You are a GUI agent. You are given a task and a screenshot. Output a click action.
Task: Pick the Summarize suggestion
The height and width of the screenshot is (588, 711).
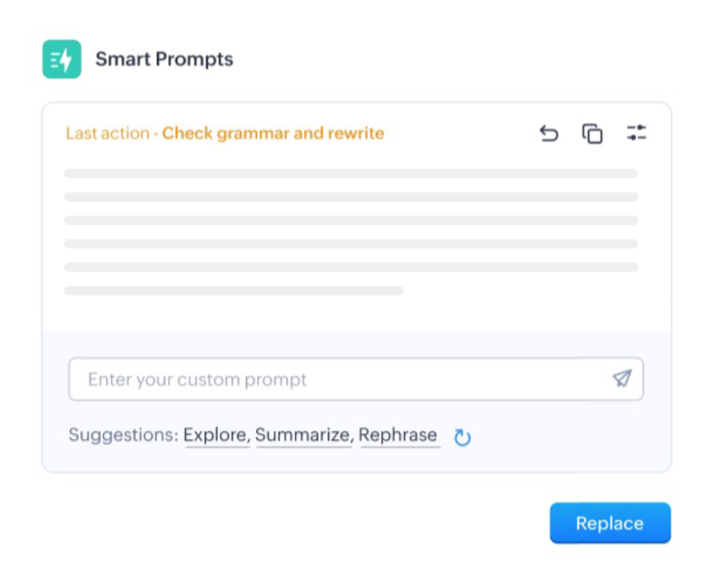(303, 435)
